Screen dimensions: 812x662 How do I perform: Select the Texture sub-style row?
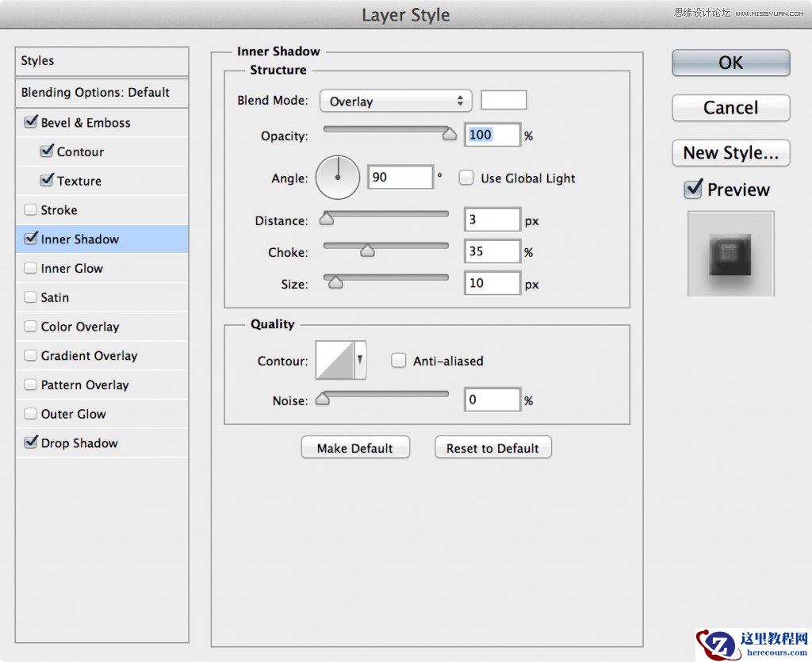[102, 181]
